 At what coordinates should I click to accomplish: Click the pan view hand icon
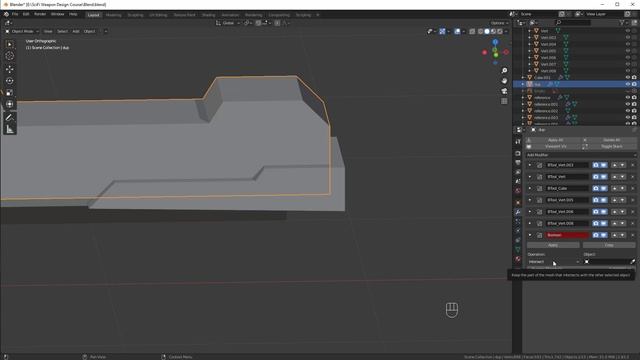pos(504,81)
